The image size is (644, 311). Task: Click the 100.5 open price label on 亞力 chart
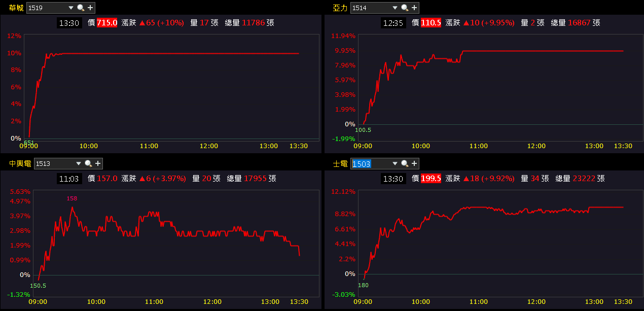363,130
